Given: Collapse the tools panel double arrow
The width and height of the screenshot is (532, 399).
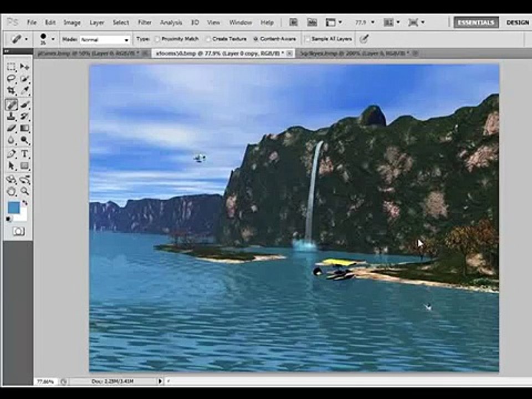Looking at the screenshot, I should coord(7,51).
